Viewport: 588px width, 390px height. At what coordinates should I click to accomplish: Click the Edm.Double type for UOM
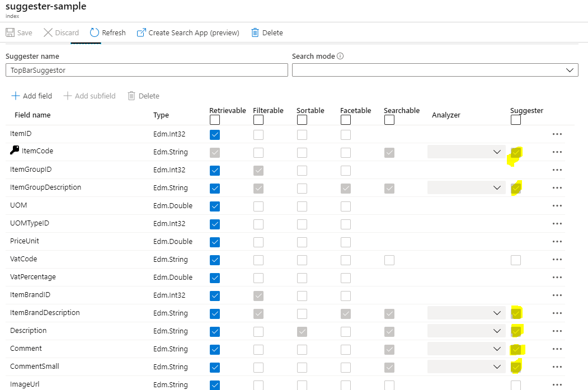point(173,205)
